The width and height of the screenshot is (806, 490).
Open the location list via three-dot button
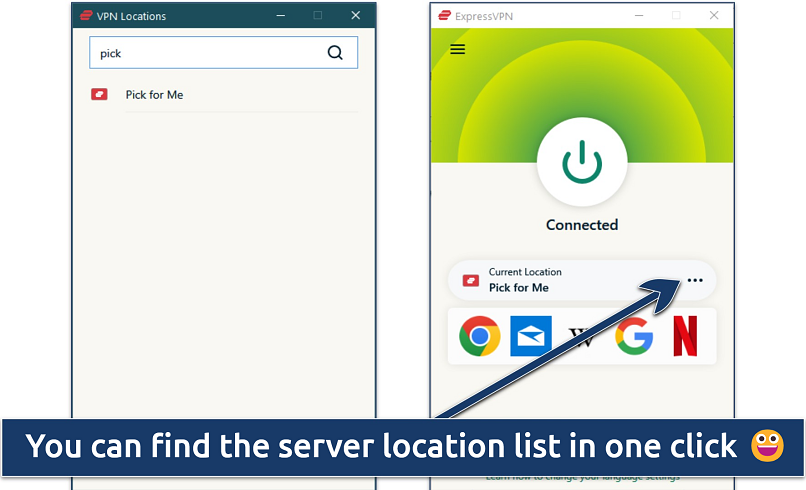pyautogui.click(x=695, y=280)
